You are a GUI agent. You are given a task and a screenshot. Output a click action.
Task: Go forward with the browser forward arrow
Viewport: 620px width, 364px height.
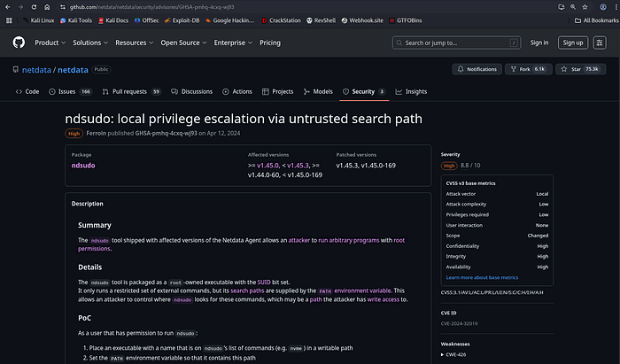(x=20, y=7)
